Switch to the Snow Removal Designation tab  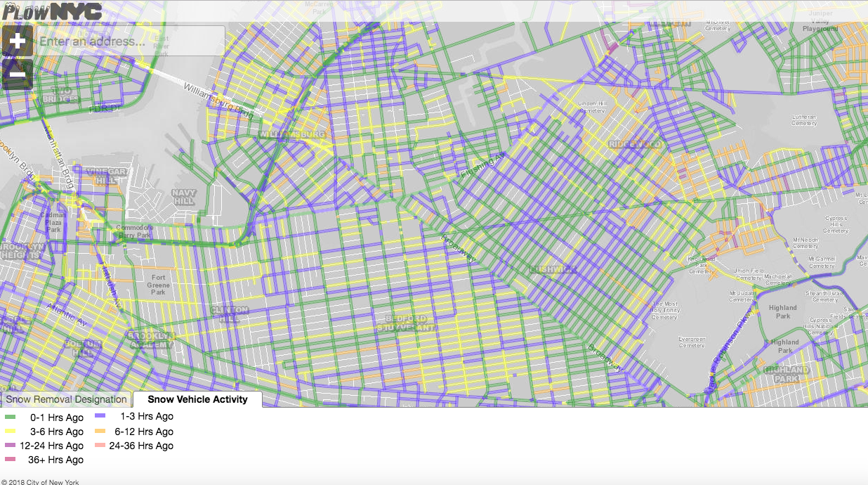click(x=66, y=399)
